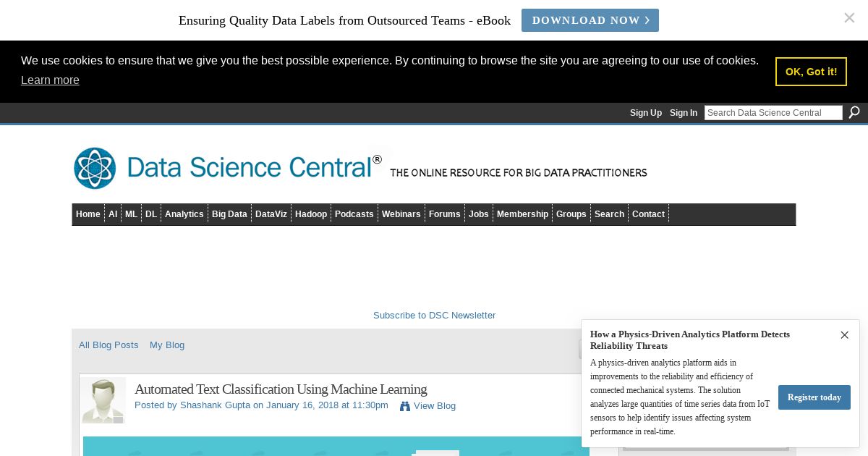
Task: Click the Data Science Central atom logo
Action: pyautogui.click(x=95, y=168)
